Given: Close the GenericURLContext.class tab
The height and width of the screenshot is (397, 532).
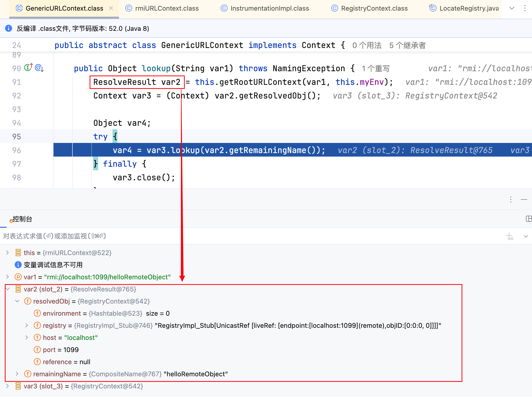Looking at the screenshot, I should 111,8.
